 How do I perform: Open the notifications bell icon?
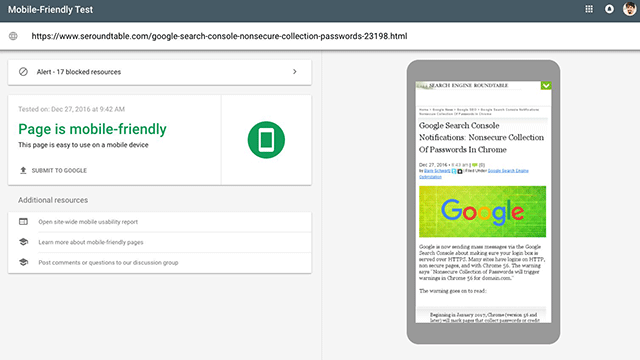click(609, 9)
